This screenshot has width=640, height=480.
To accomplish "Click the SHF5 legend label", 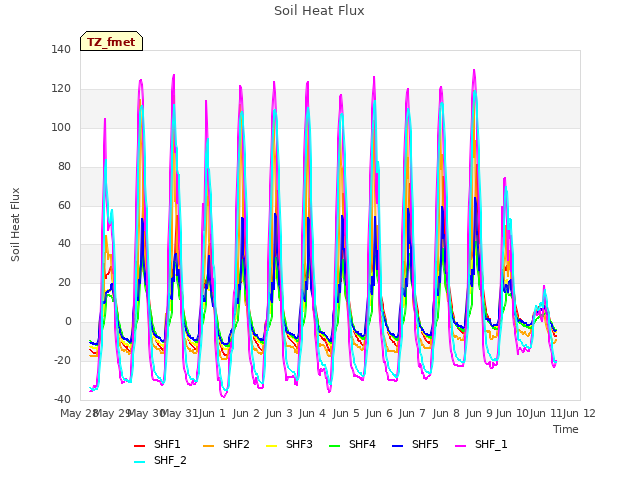I will click(x=425, y=444).
